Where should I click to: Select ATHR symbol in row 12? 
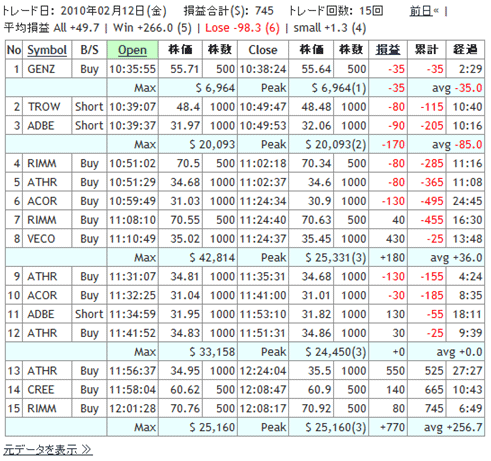pyautogui.click(x=42, y=333)
